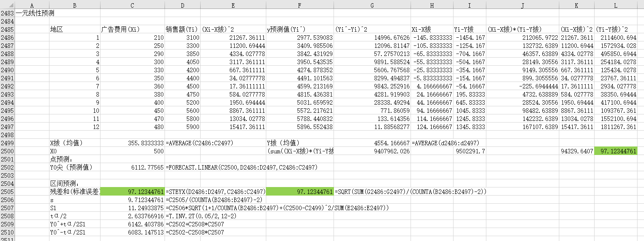Click the "残差和(标准误差" label cell
This screenshot has height=241, width=644.
click(x=75, y=192)
